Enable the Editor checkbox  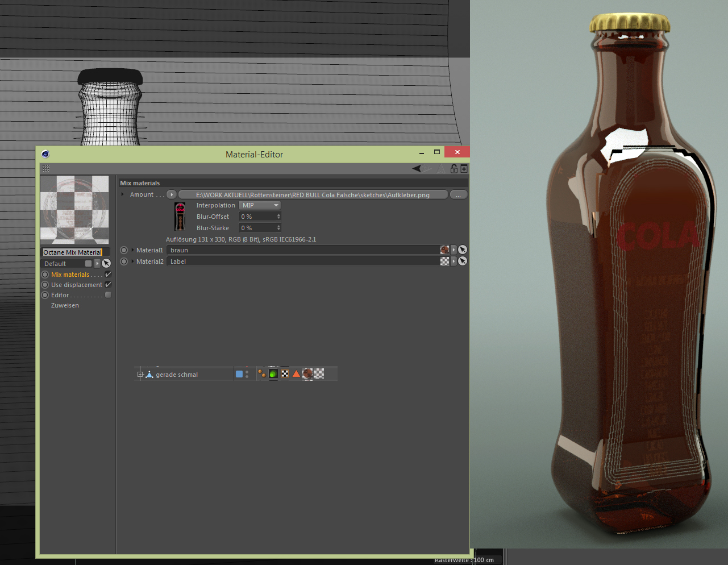click(x=108, y=294)
